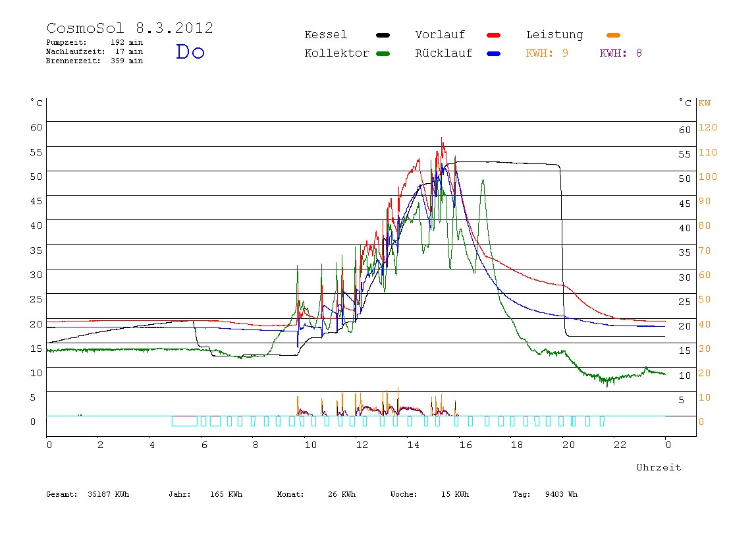Image resolution: width=756 pixels, height=535 pixels.
Task: Click the hour '2' on the time axis
Action: pos(100,445)
